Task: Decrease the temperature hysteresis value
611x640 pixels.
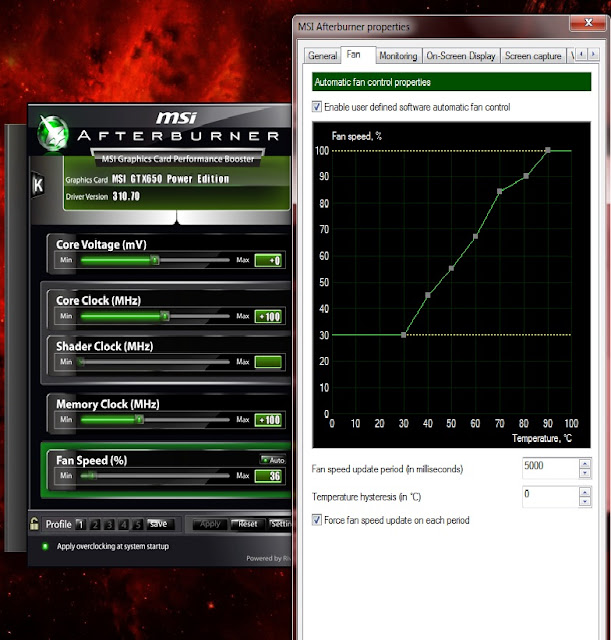Action: click(x=585, y=502)
